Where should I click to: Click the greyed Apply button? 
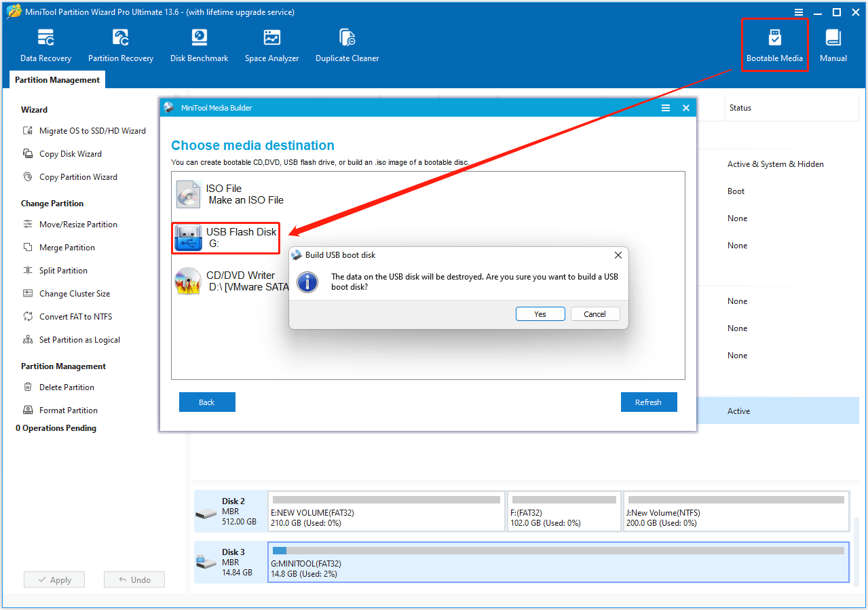point(54,580)
